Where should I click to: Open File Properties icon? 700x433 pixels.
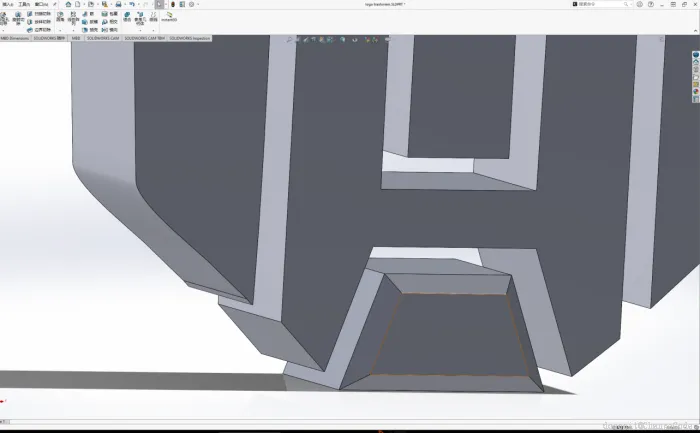tap(182, 4)
